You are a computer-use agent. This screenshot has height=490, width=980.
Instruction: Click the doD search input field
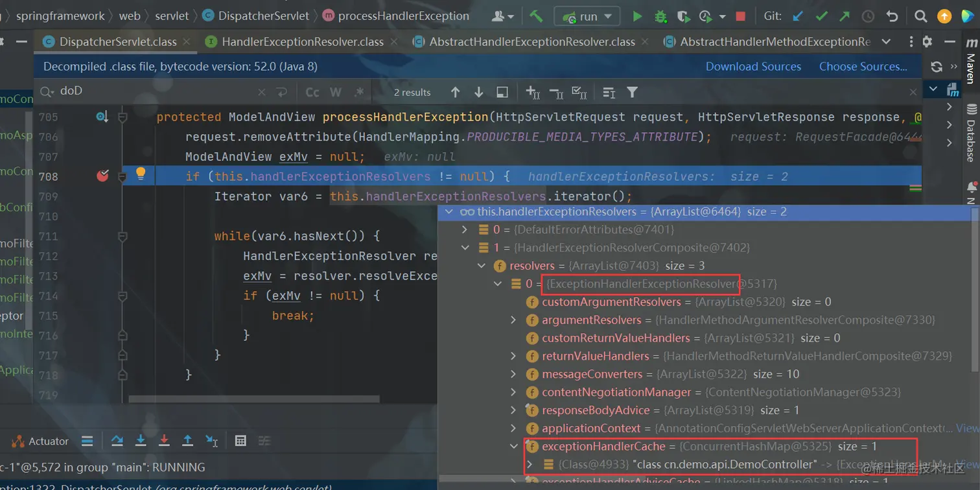[x=156, y=92]
